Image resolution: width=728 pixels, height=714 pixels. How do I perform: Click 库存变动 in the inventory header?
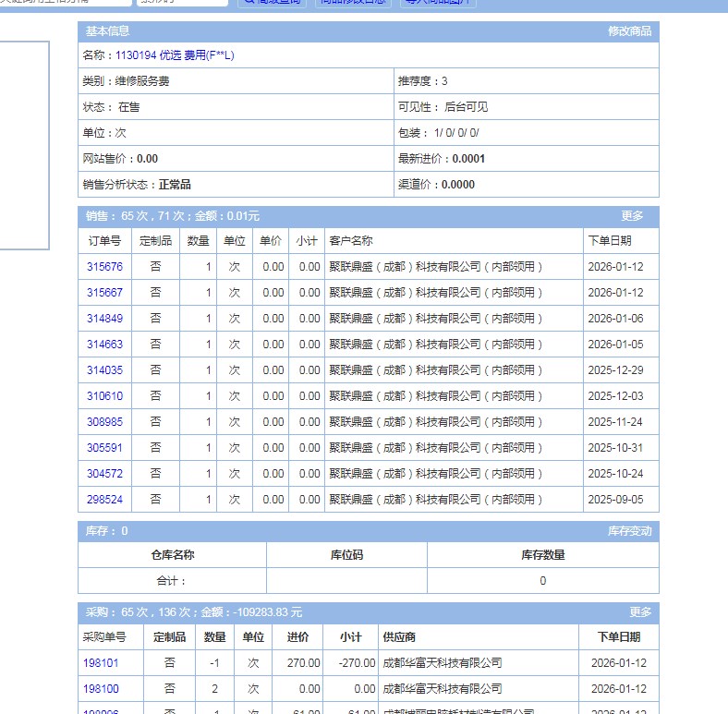629,531
